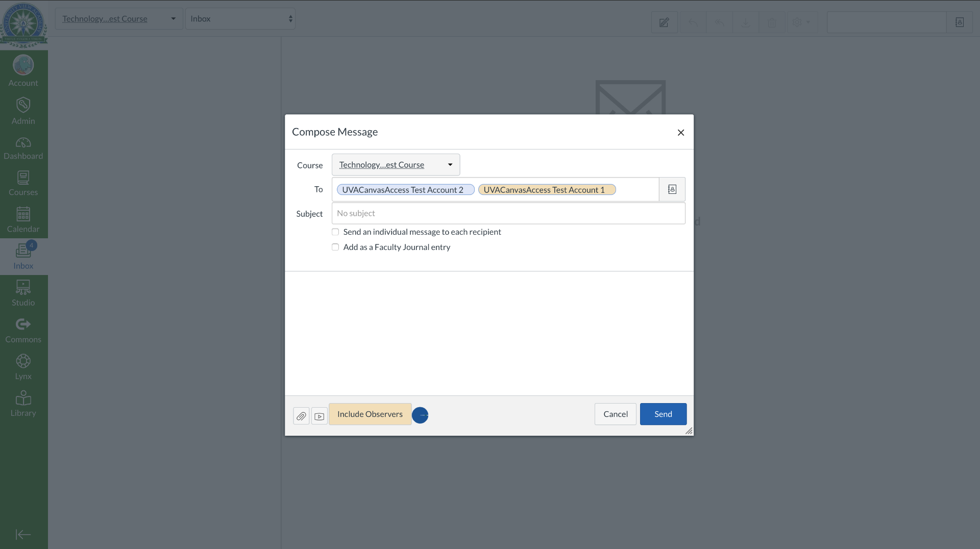The height and width of the screenshot is (549, 980).
Task: Open the Calendar in the sidebar
Action: coord(23,220)
